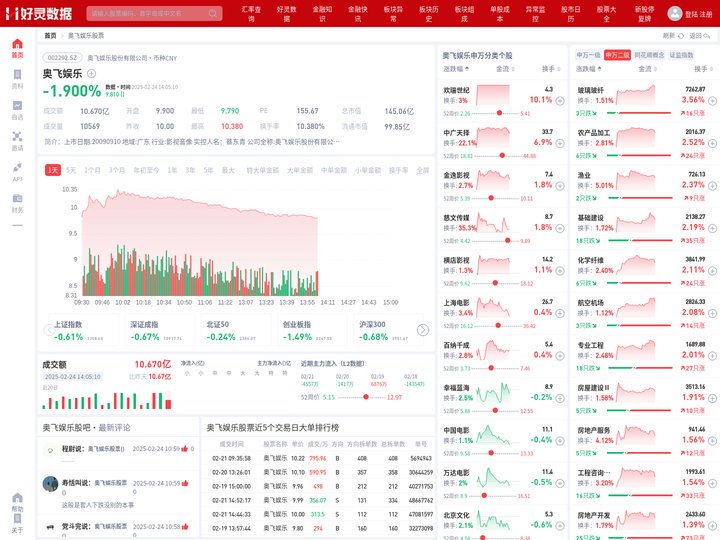Add 金逸影视 with its plus icon
Screen dimensions: 720x540
pyautogui.click(x=560, y=186)
